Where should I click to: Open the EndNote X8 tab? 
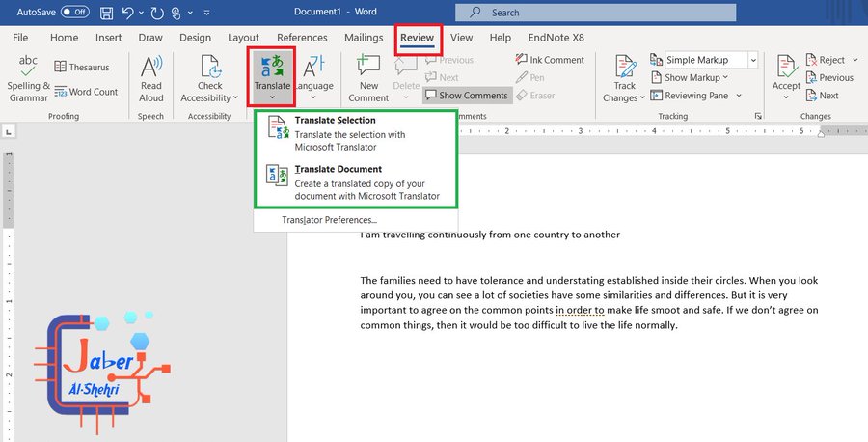click(556, 37)
